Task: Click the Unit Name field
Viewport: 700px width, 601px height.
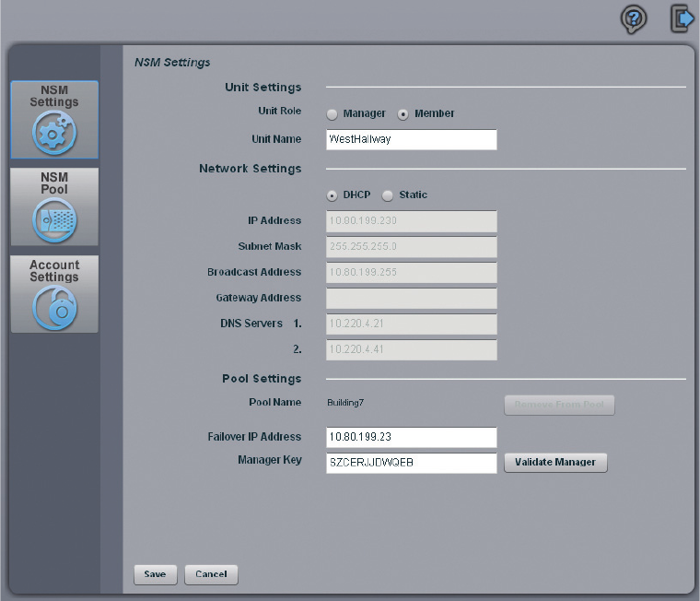Action: [411, 139]
